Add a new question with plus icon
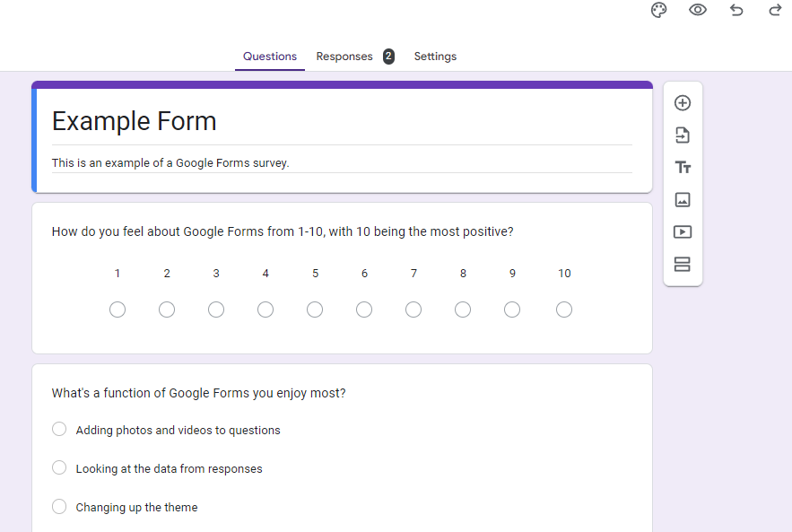 683,103
